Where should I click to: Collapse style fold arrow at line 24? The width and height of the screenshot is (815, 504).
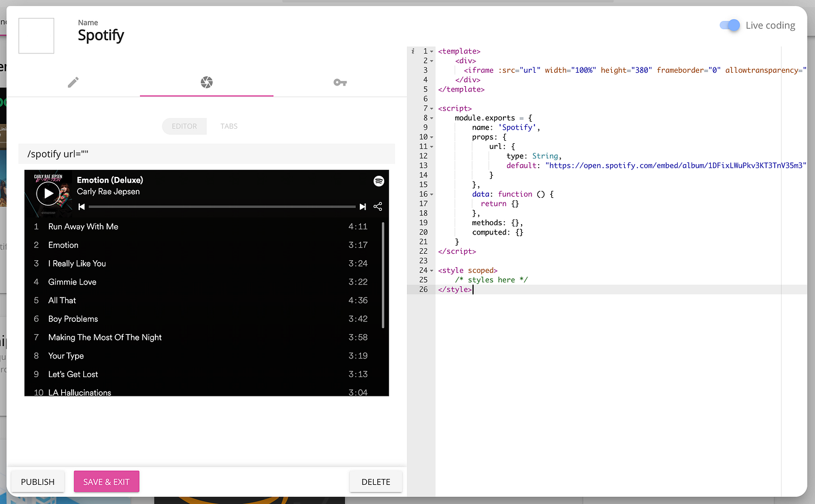coord(431,271)
